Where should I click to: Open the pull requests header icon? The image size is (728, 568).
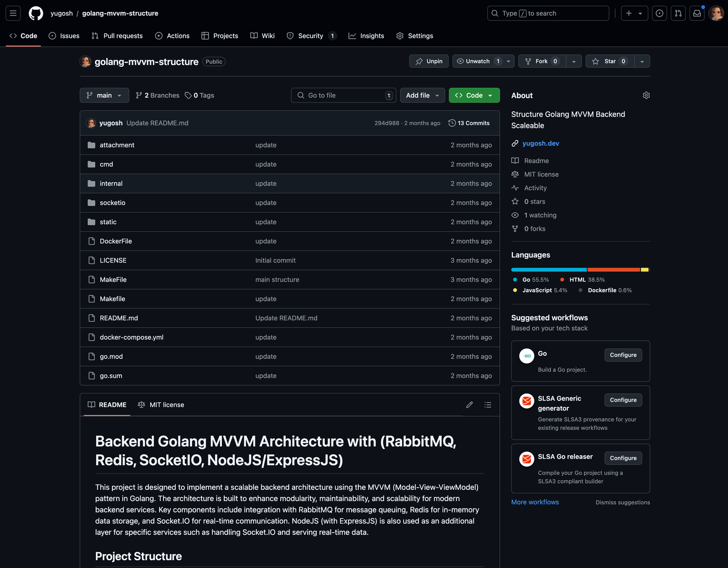pos(678,13)
